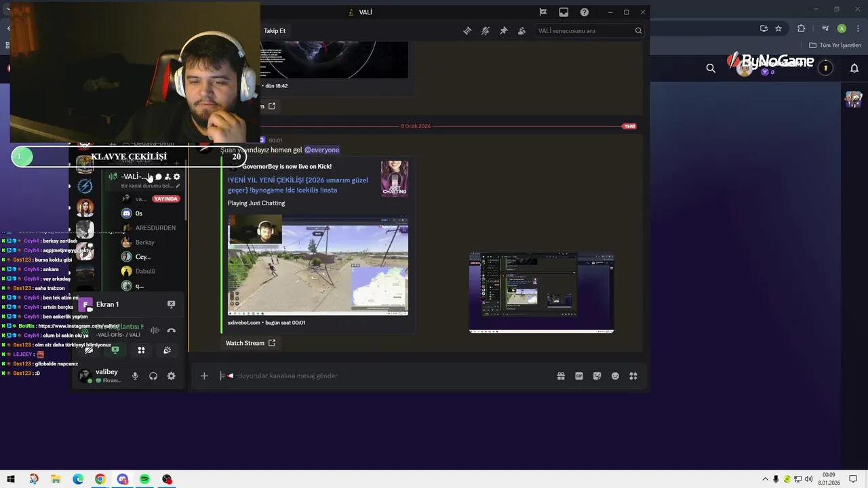The width and height of the screenshot is (868, 488).
Task: Open emoji picker in message bar
Action: click(615, 375)
